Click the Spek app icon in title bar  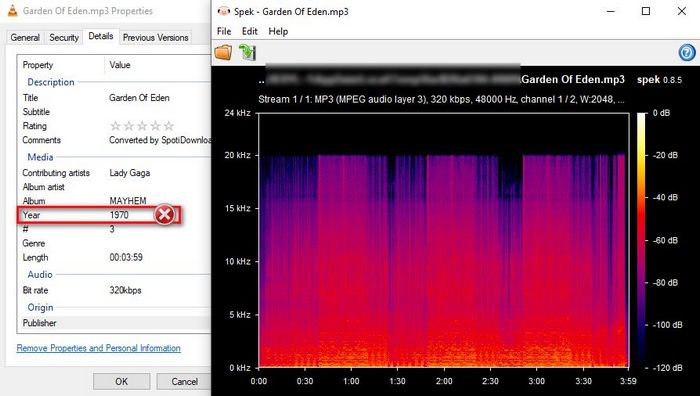click(224, 11)
